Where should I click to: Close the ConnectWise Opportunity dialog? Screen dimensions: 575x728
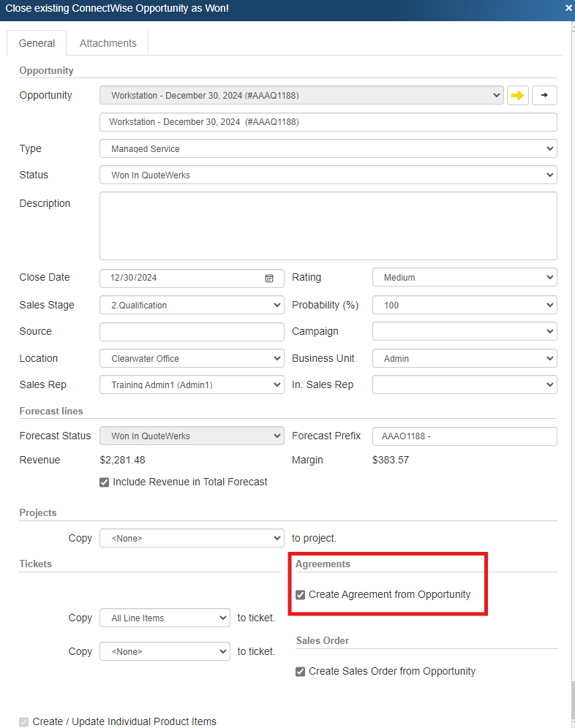coord(568,8)
